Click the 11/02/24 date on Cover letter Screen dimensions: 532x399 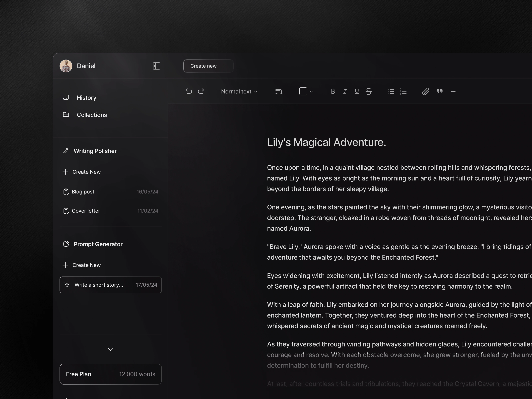[x=148, y=211]
